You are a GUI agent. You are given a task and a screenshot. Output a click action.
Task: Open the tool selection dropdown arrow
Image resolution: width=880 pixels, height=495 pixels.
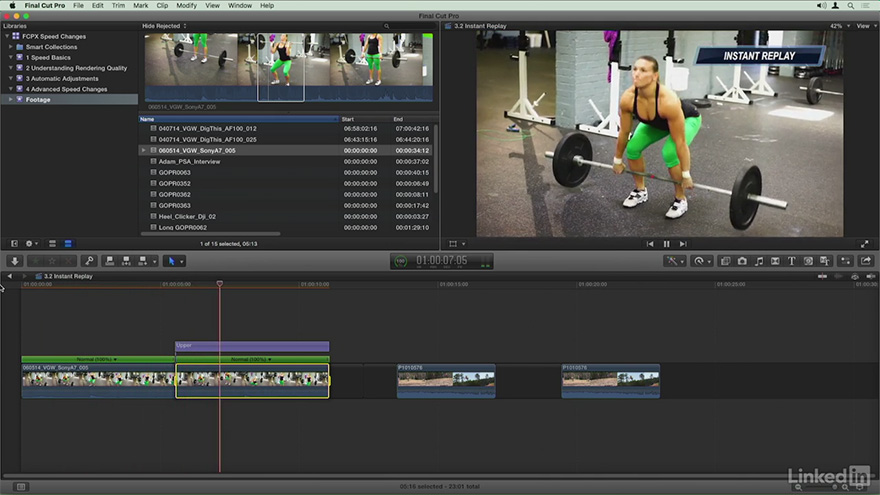coord(182,262)
